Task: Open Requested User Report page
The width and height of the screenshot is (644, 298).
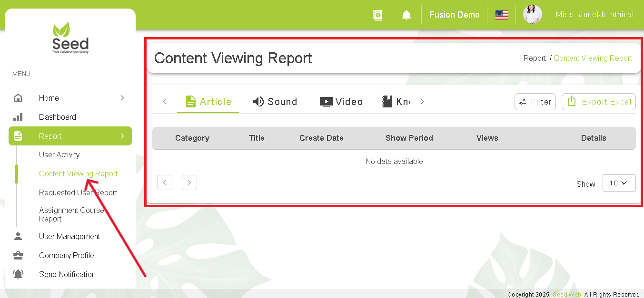Action: point(78,192)
